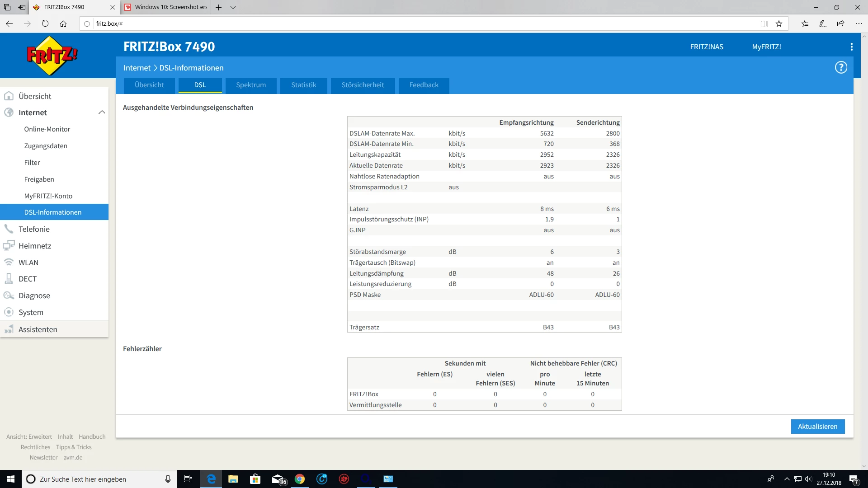Open the three-dot menu in FRITZ!Box header

pos(851,47)
